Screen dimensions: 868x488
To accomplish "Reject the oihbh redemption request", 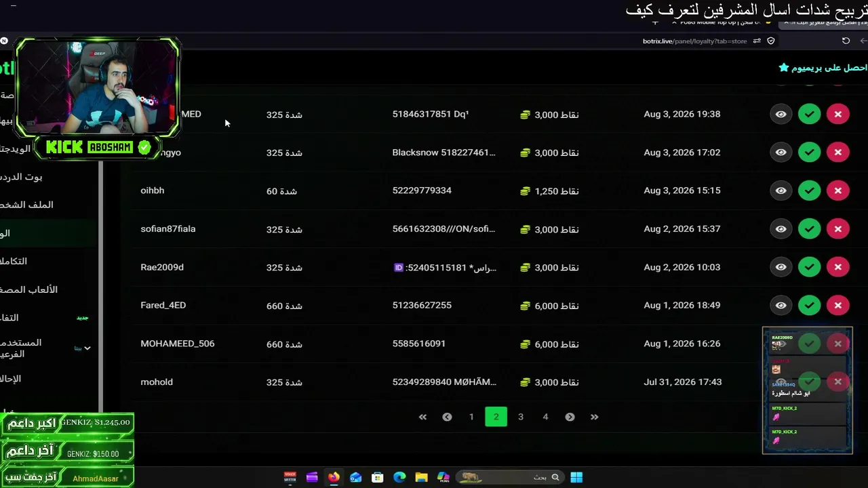I will point(838,191).
